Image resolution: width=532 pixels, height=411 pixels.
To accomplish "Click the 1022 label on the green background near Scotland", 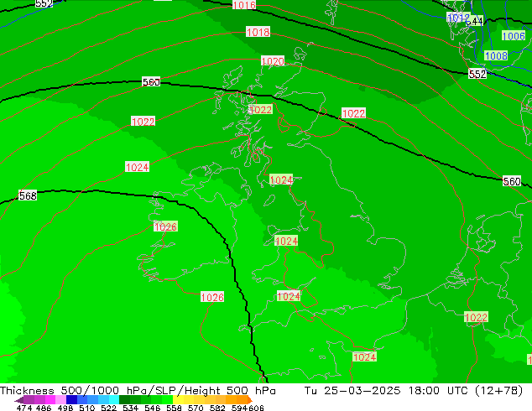I will point(260,110).
